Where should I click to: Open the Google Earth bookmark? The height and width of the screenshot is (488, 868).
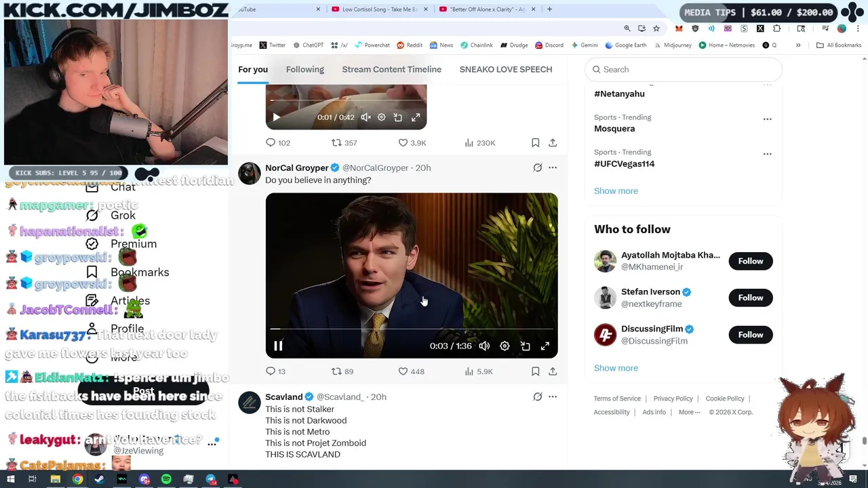pyautogui.click(x=625, y=45)
